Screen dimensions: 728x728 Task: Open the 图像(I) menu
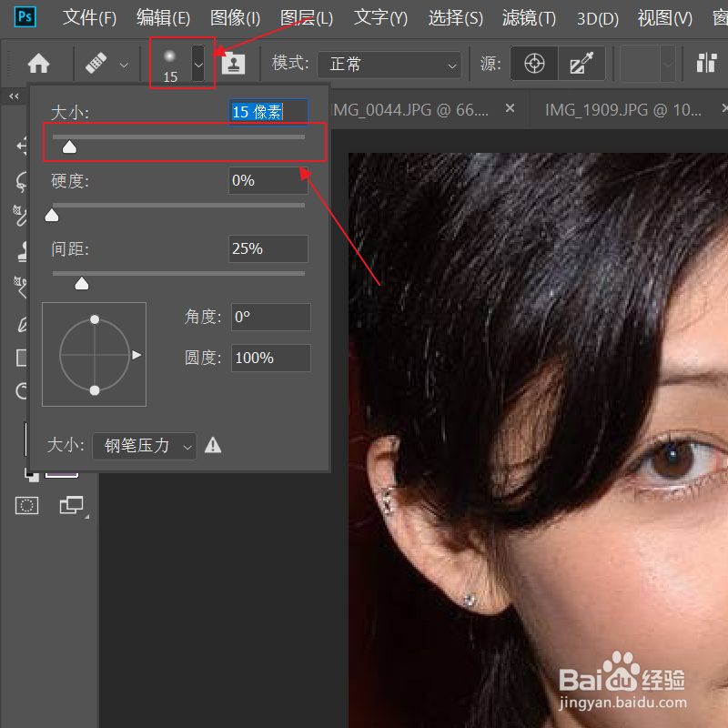coord(235,18)
